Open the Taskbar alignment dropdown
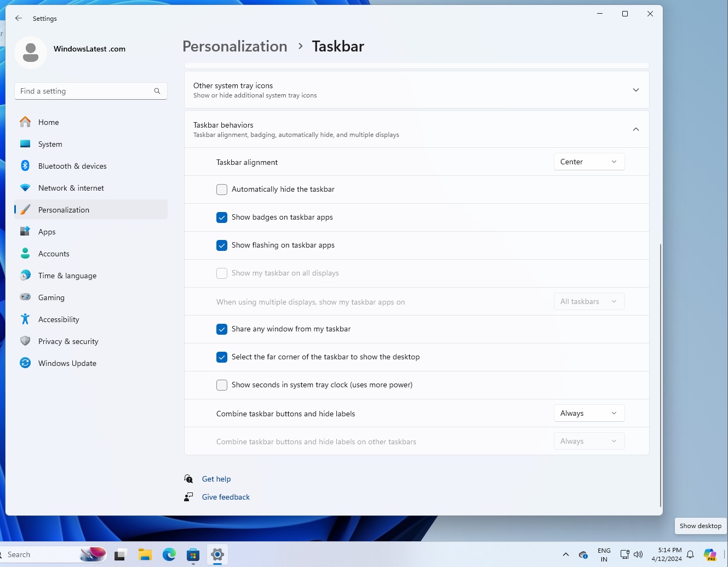 click(x=589, y=161)
